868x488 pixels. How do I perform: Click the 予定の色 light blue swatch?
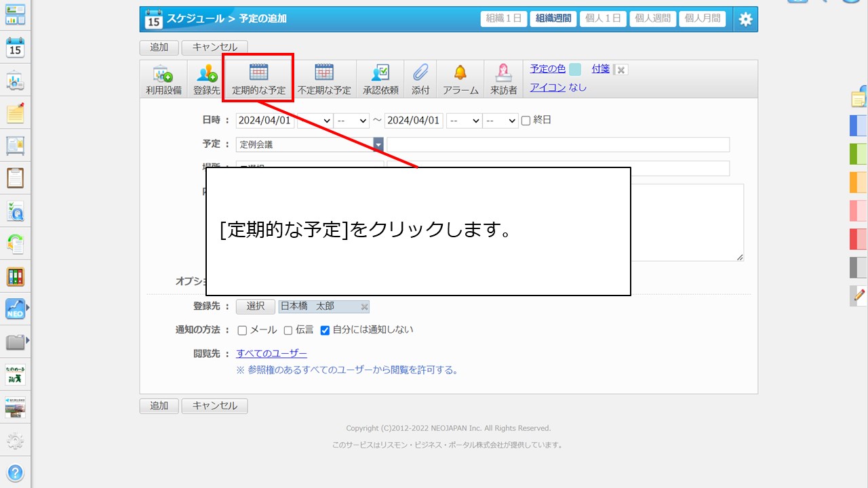click(575, 69)
